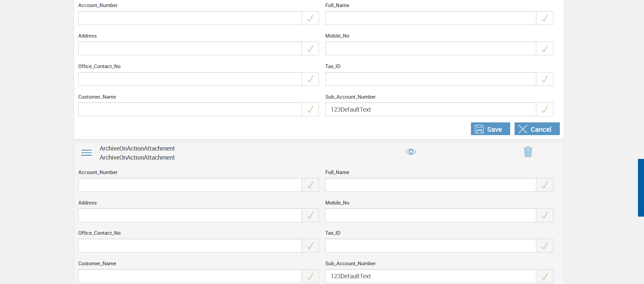Click the hamburger lines icon beside ArchiveOnActionAttachment
This screenshot has width=644, height=284.
pos(86,153)
